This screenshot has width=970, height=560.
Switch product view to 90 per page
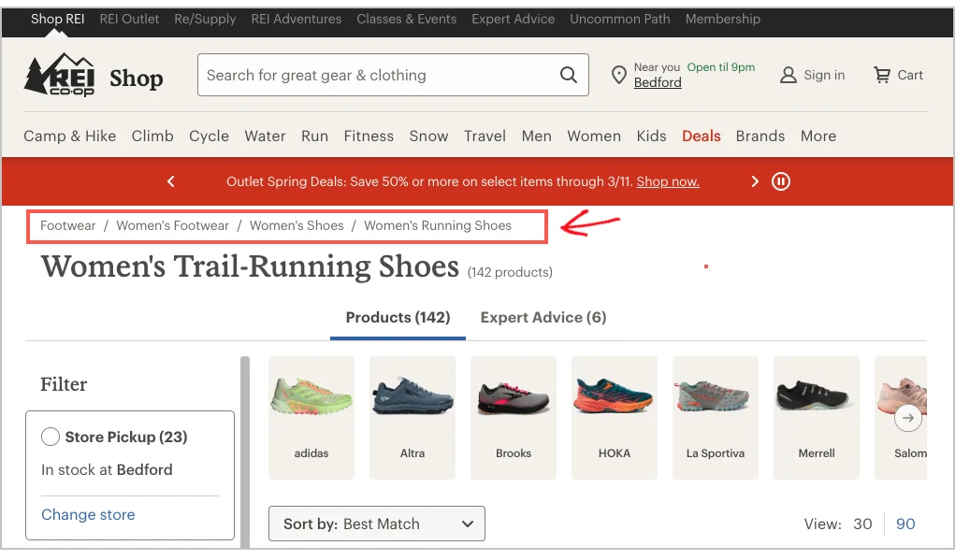point(905,524)
